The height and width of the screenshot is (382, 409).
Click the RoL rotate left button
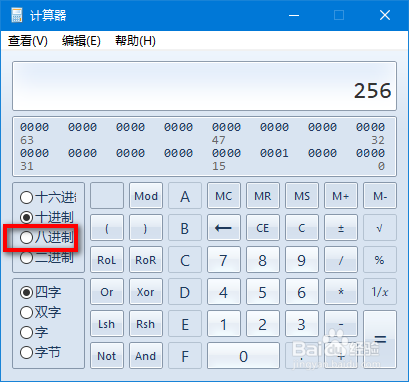click(107, 260)
